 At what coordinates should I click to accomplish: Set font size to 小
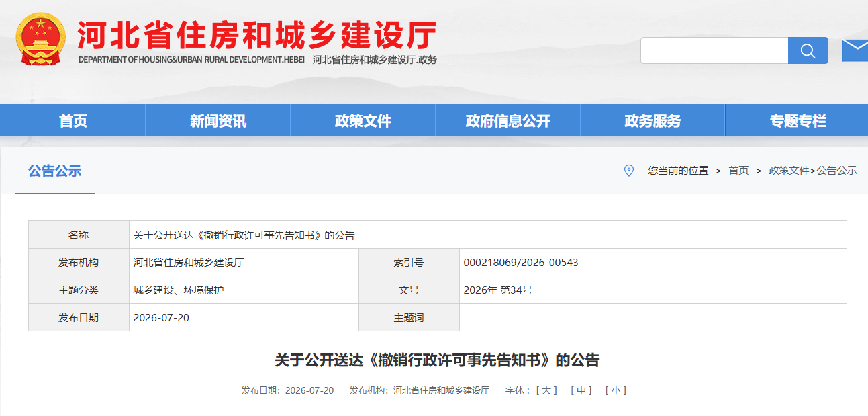tap(616, 390)
